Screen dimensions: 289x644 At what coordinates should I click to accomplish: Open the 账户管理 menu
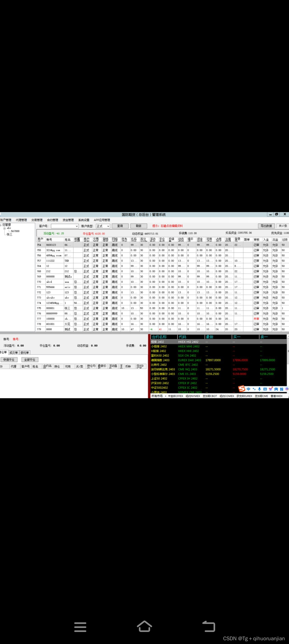tap(6, 220)
